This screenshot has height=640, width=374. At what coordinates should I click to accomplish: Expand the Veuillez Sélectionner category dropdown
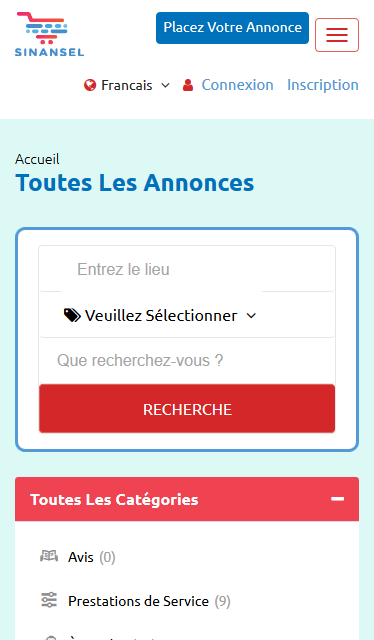coord(160,316)
